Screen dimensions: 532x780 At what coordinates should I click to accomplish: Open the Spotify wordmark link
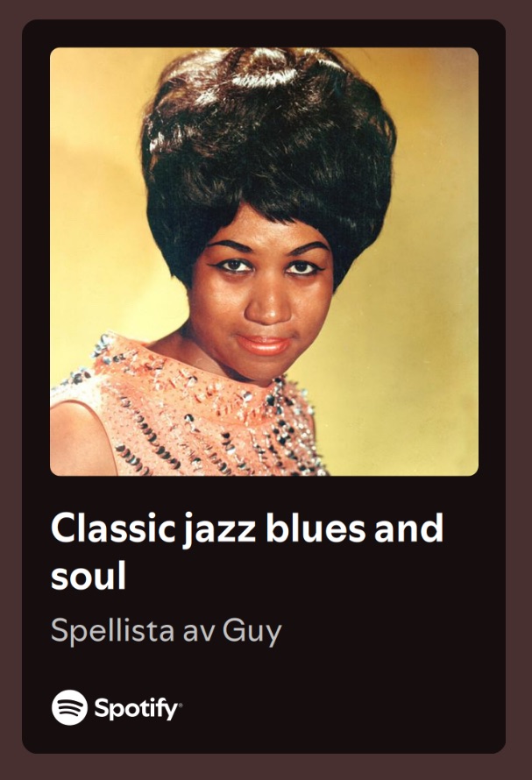[138, 708]
